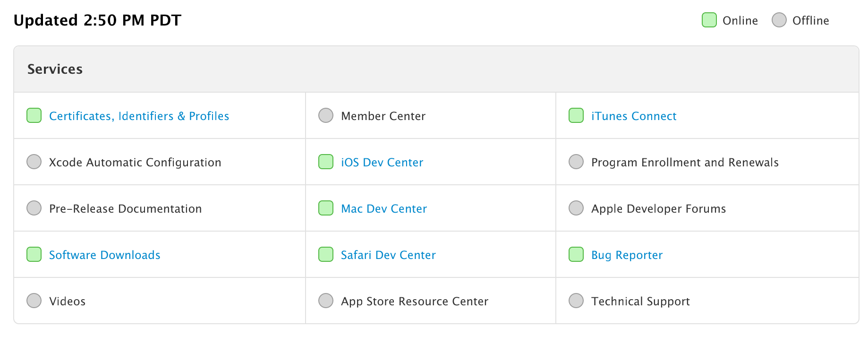This screenshot has width=868, height=345.
Task: Click the green Online legend indicator
Action: click(709, 20)
